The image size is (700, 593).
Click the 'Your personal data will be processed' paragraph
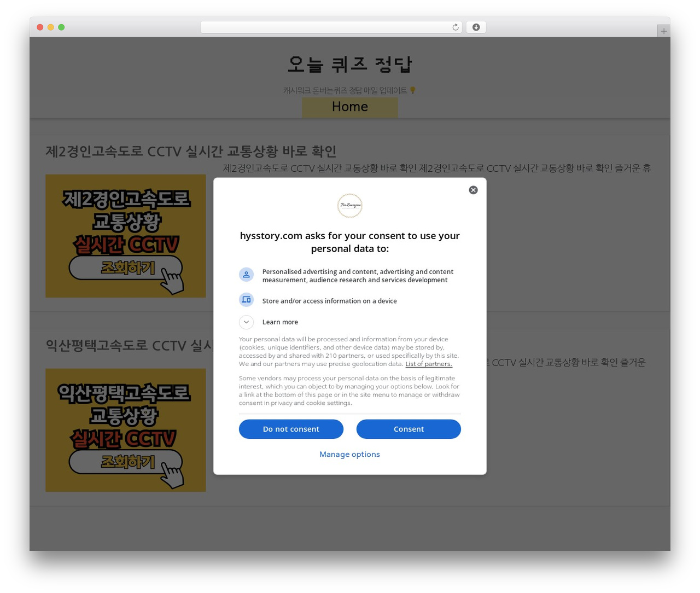(x=349, y=351)
